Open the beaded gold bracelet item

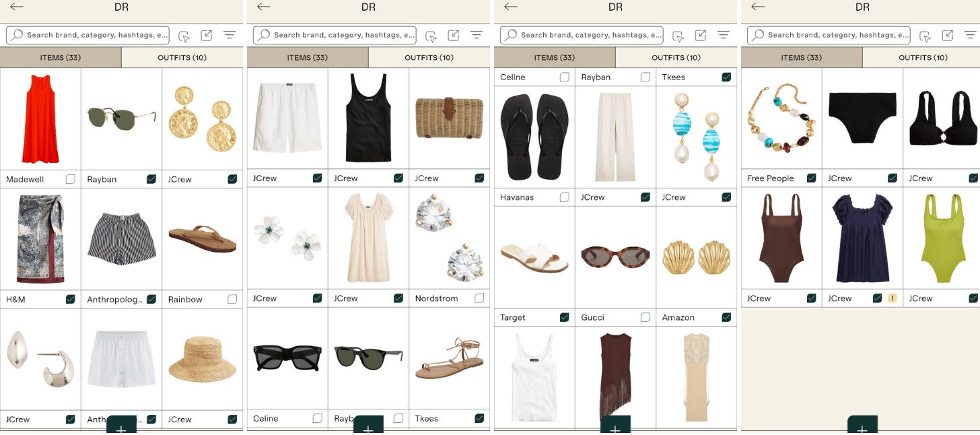point(781,119)
